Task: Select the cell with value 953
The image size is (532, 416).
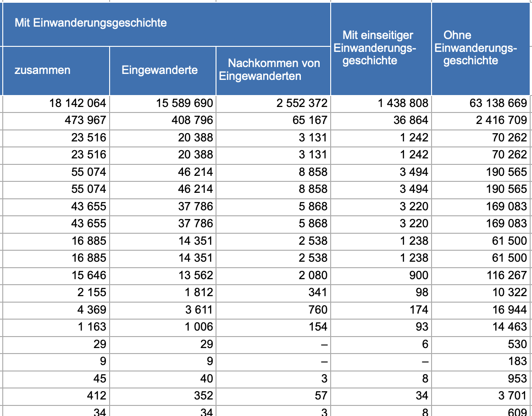Action: pyautogui.click(x=481, y=379)
